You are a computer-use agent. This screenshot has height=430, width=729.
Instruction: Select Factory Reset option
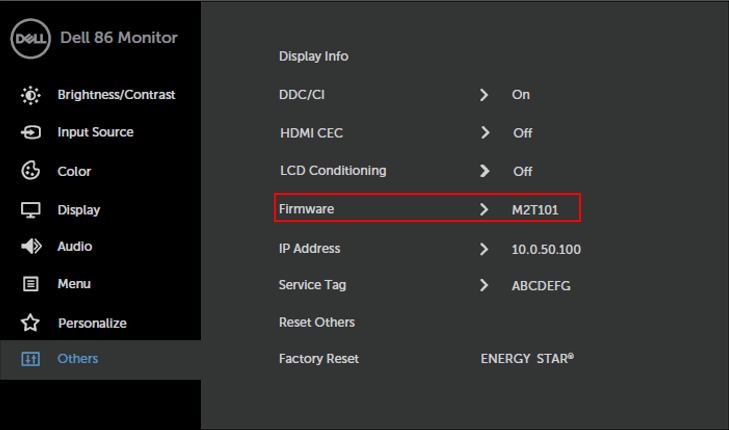(319, 359)
